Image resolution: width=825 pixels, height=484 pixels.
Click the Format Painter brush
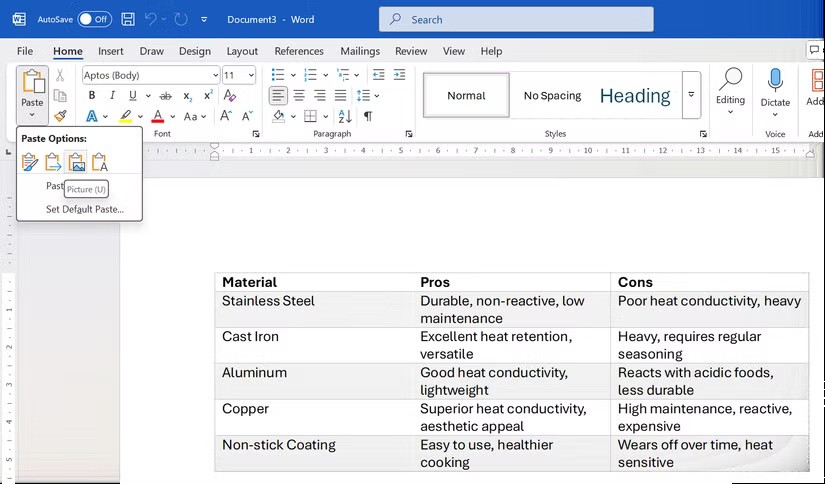click(x=60, y=117)
